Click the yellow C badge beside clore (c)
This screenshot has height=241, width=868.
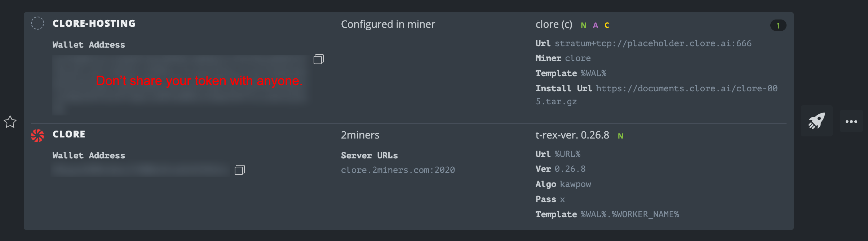click(x=607, y=25)
